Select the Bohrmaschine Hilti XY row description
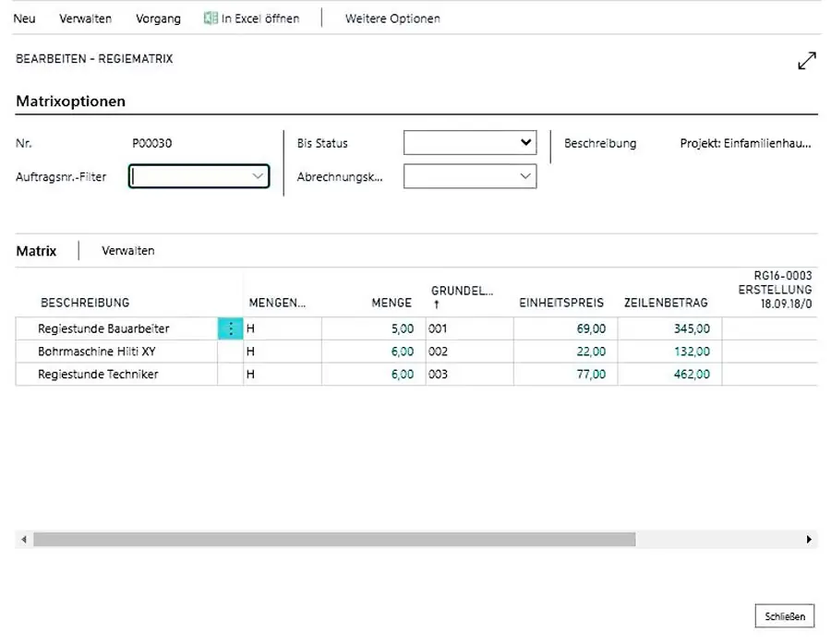 click(96, 352)
